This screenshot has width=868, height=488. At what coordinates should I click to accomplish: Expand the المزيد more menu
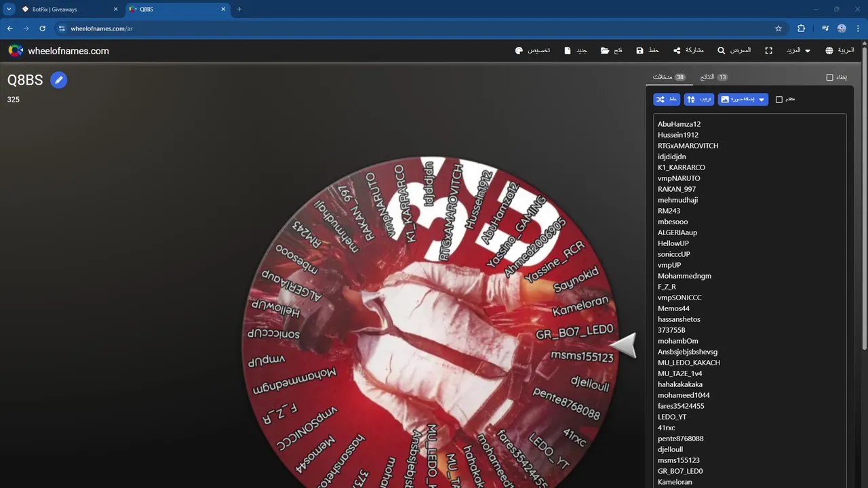pyautogui.click(x=798, y=51)
